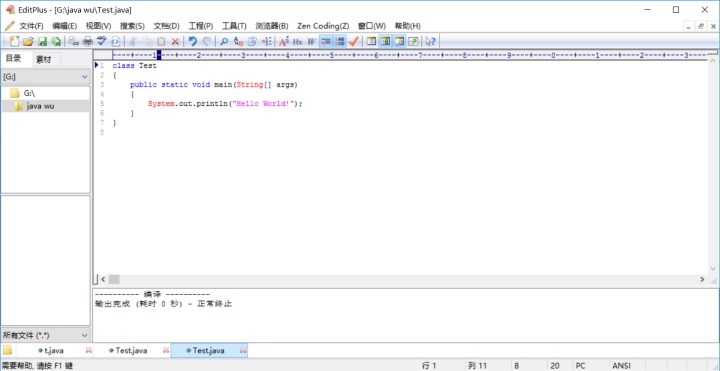Open the 视图(V) menu
Image resolution: width=720 pixels, height=371 pixels.
98,26
